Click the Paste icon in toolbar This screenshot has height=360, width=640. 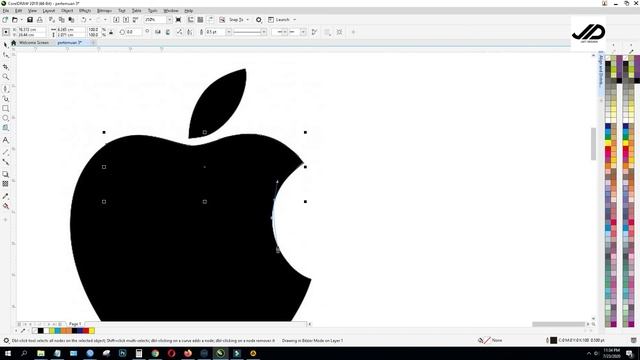click(x=71, y=20)
